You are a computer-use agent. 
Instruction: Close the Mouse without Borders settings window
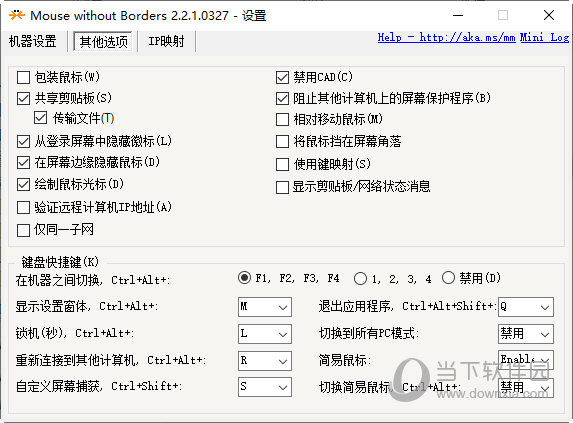click(x=549, y=15)
